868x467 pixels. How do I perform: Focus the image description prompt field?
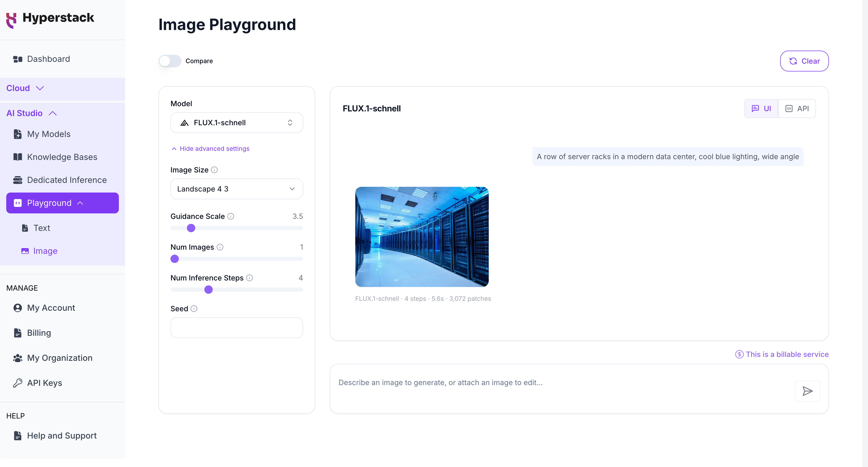click(563, 383)
